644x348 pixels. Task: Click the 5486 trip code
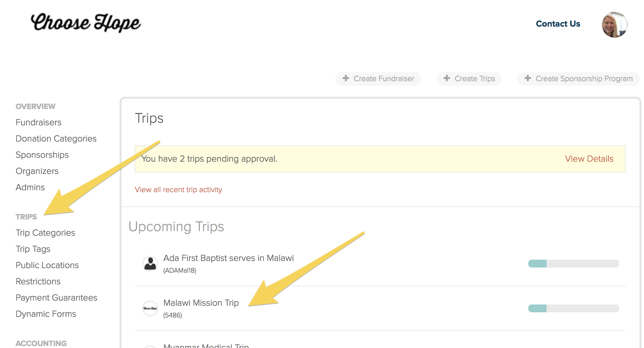tap(173, 315)
